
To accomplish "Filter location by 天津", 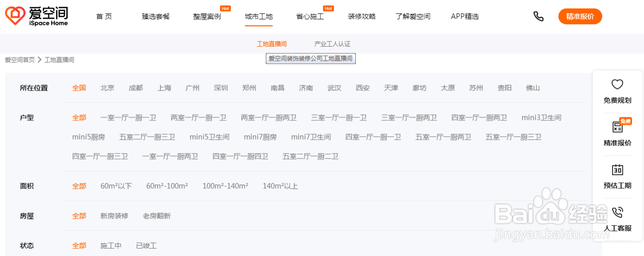I will [x=391, y=88].
